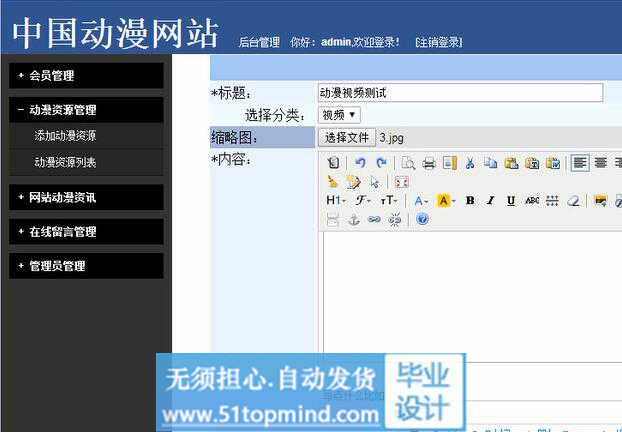Click the 注销登录 logout link

[439, 42]
